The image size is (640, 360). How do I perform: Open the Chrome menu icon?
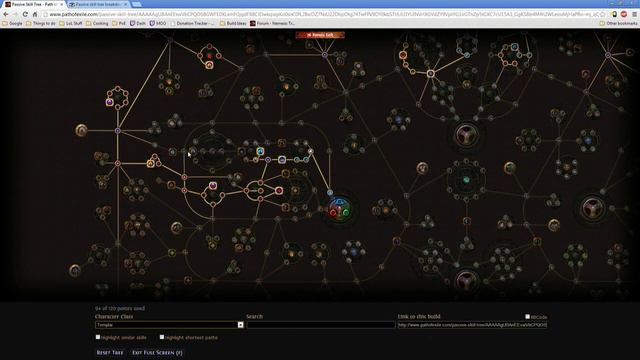point(634,14)
